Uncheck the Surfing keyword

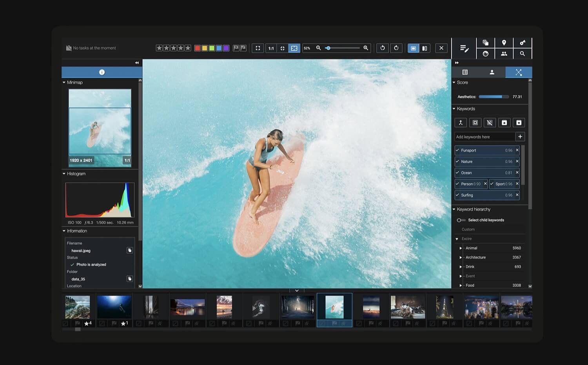tap(457, 195)
